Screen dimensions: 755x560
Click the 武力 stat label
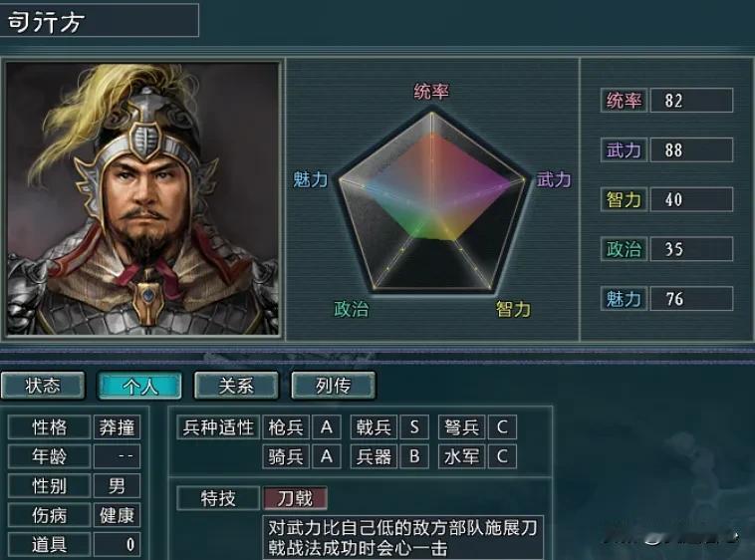tap(624, 149)
